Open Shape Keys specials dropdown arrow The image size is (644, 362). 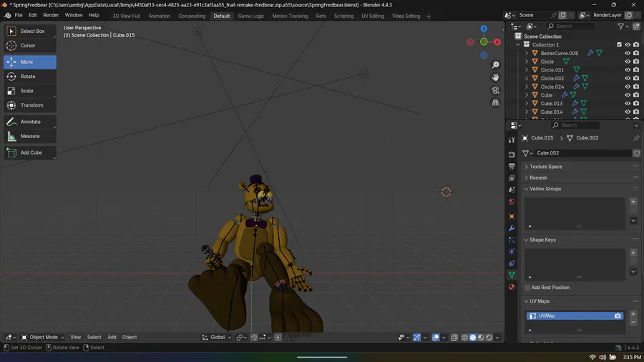pos(633,271)
